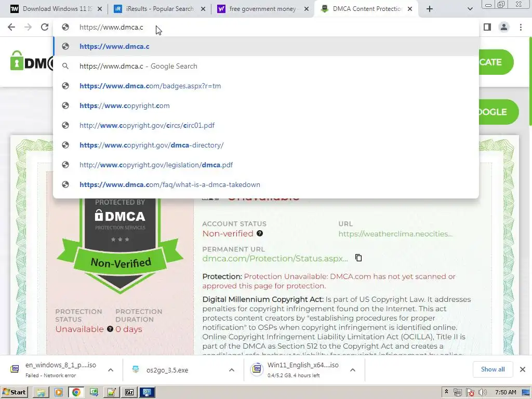Select www.copyright.com suggestion
Image resolution: width=532 pixels, height=399 pixels.
pos(266,105)
